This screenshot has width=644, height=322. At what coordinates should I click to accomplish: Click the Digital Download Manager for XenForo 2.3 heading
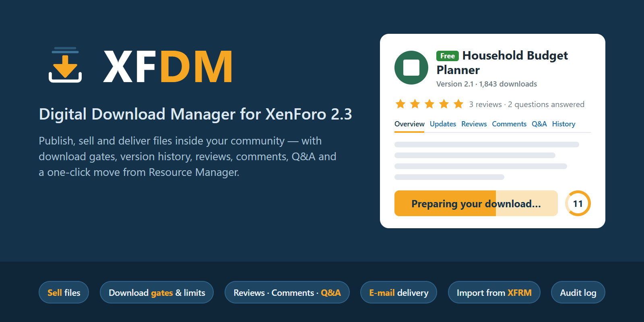(195, 114)
